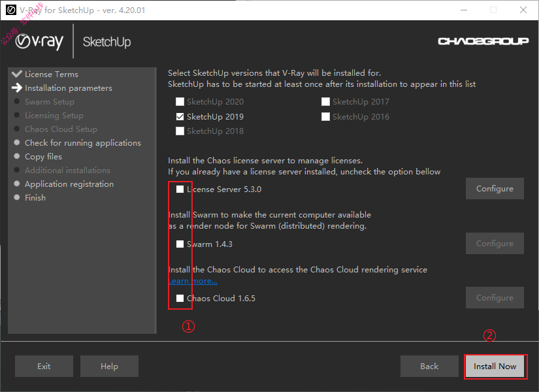Click the Exit button
Screen dimensions: 539x392
(44, 367)
